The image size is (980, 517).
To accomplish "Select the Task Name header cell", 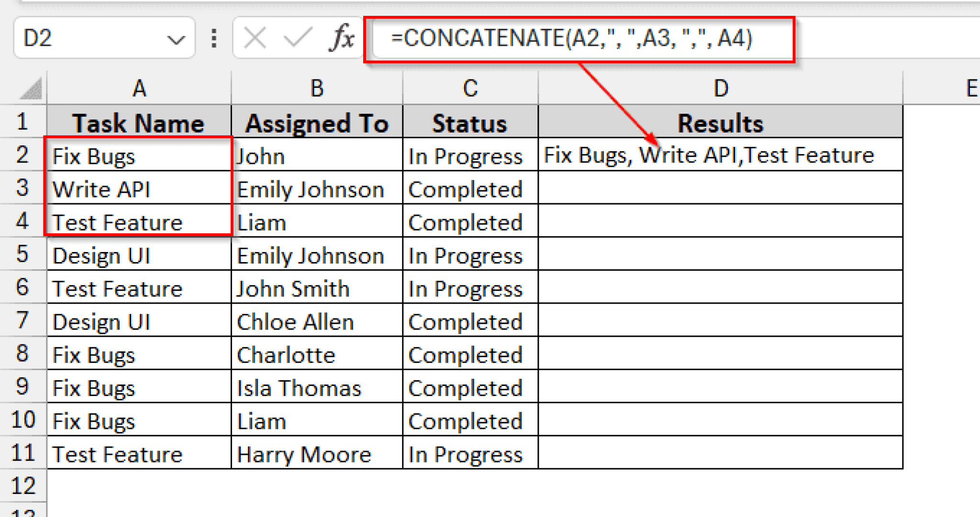I will pos(139,122).
